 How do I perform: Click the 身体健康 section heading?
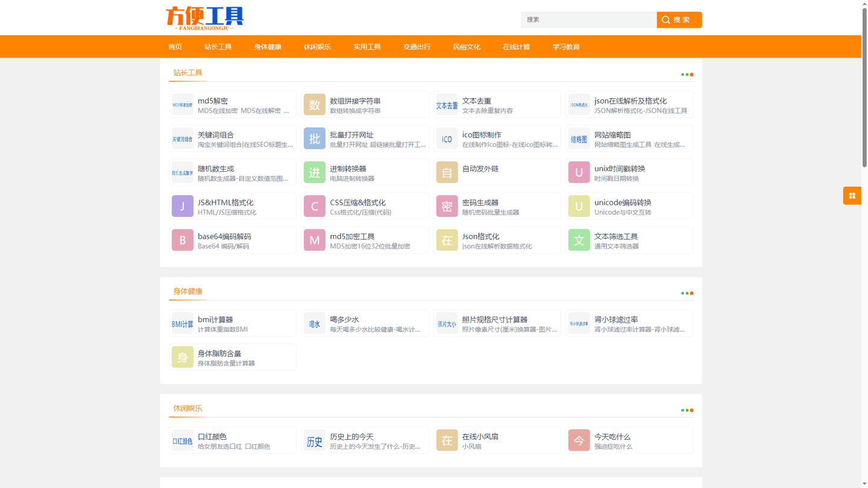click(187, 292)
